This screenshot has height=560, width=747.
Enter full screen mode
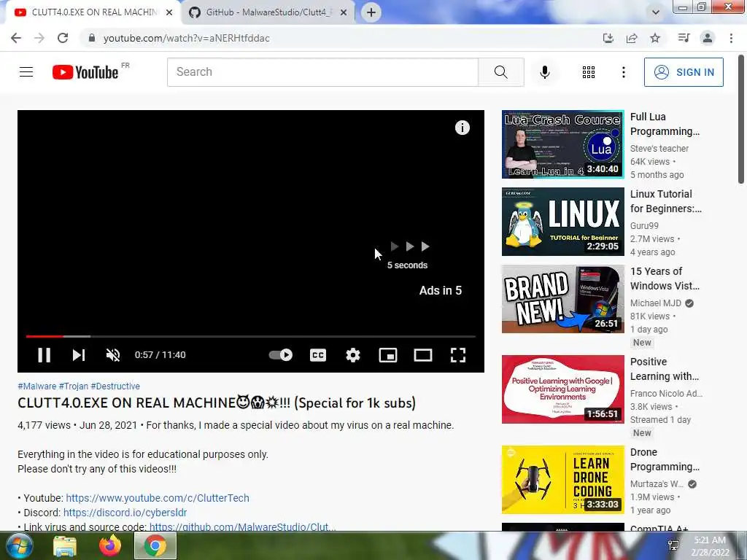[x=458, y=355]
